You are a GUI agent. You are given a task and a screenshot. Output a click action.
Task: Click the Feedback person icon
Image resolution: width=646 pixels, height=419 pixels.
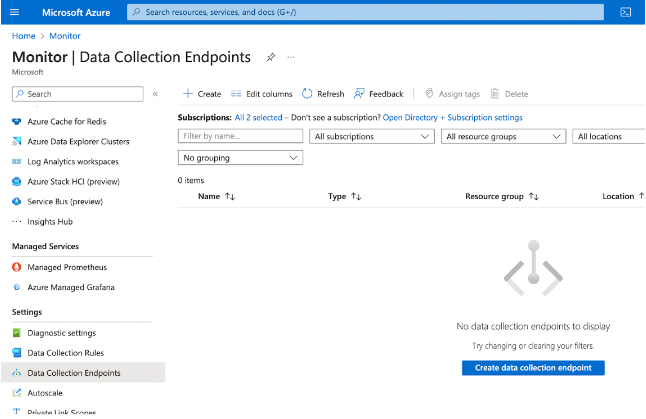click(359, 94)
